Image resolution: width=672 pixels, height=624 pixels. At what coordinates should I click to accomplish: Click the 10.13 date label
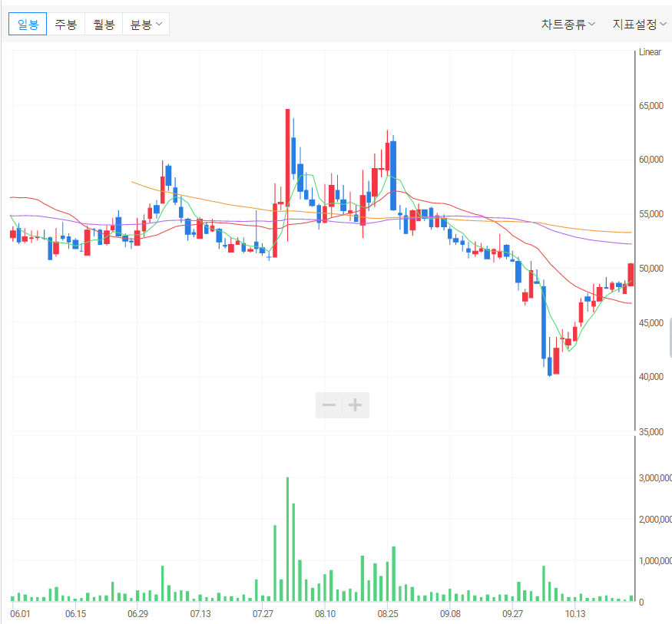point(575,614)
